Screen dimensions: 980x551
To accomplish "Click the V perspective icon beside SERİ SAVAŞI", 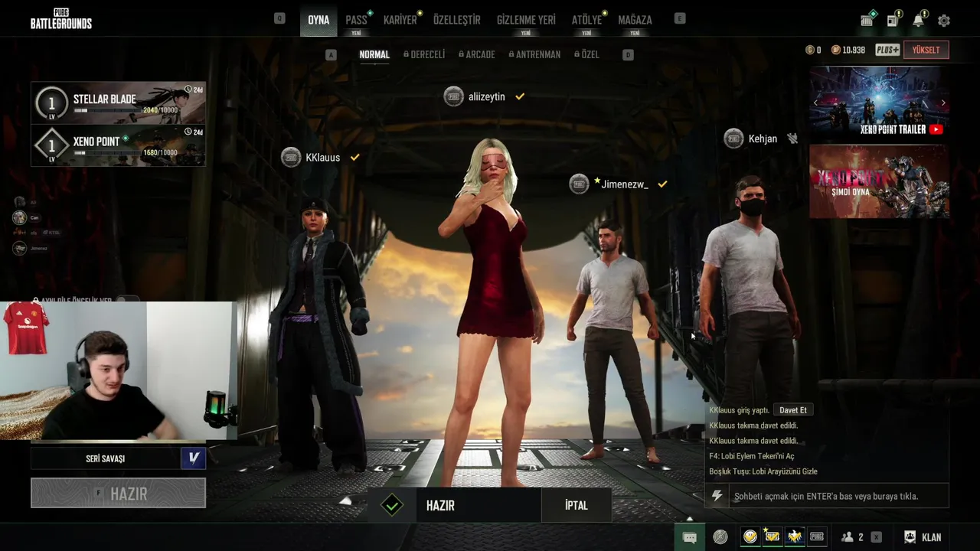I will 194,458.
